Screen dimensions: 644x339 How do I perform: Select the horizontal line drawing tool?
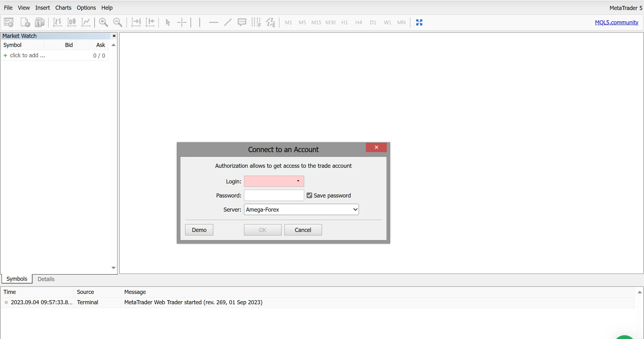pos(214,22)
